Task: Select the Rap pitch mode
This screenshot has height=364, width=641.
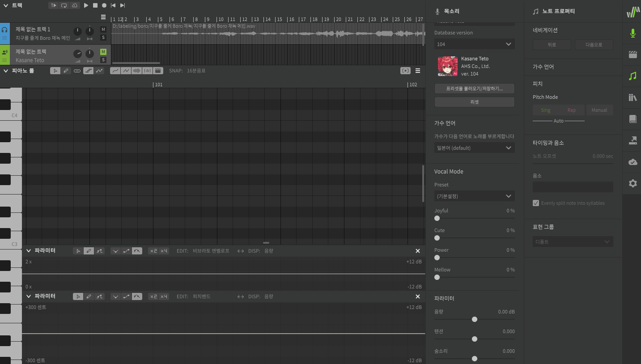Action: tap(572, 110)
